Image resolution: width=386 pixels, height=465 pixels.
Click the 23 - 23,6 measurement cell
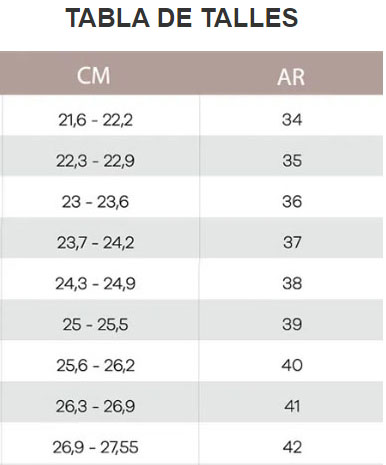(100, 197)
